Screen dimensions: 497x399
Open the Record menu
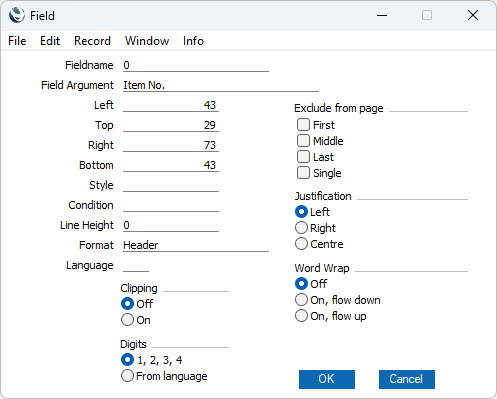[92, 41]
